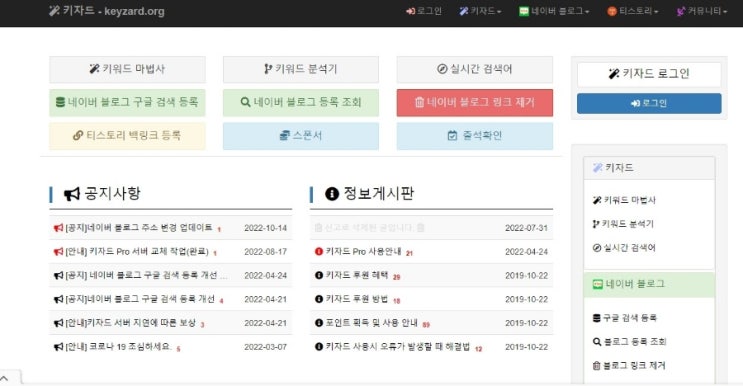Click megaphone icon on 코로나 19 row
The image size is (743, 386).
tap(58, 347)
